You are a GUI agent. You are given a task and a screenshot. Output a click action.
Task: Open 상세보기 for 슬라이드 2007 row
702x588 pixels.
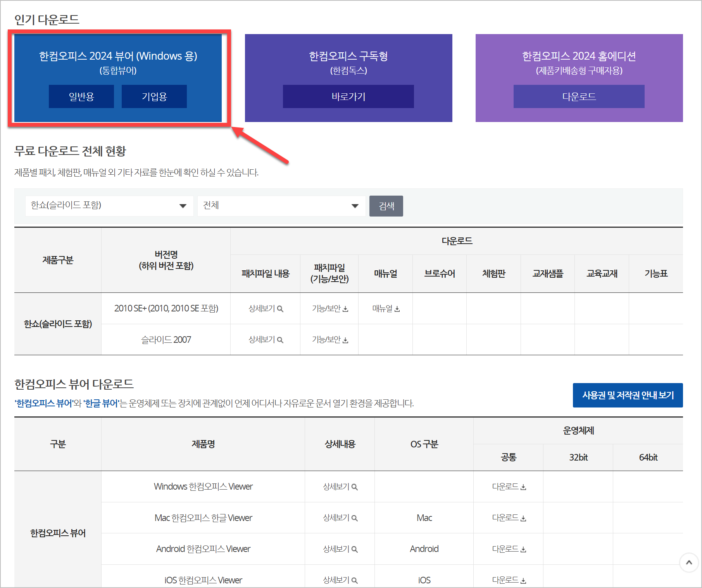(266, 340)
